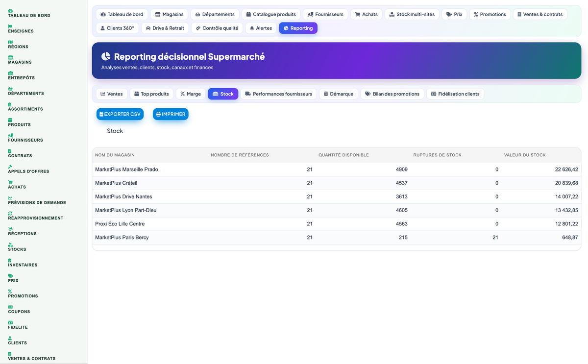Screen dimensions: 588x364
Task: Click the Imprimer button
Action: [171, 114]
